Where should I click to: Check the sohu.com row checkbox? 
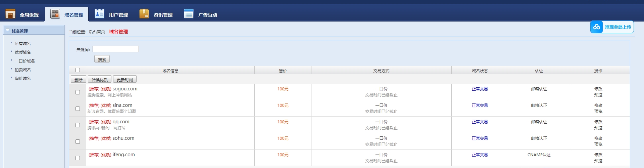(x=78, y=141)
